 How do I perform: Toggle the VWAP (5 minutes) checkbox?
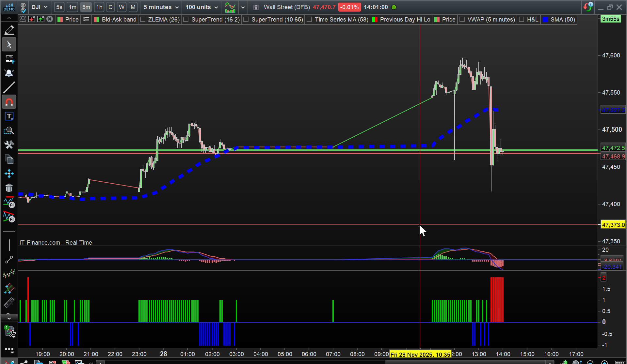[x=462, y=20]
